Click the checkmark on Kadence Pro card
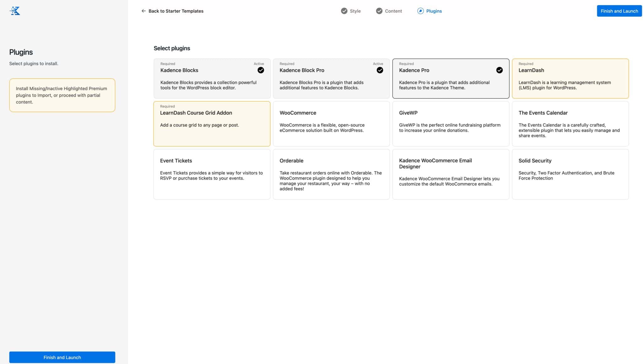 499,70
